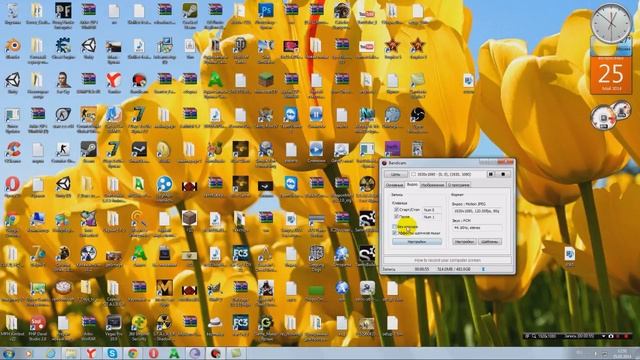Click the green A taskbar icon

pyautogui.click(x=174, y=353)
